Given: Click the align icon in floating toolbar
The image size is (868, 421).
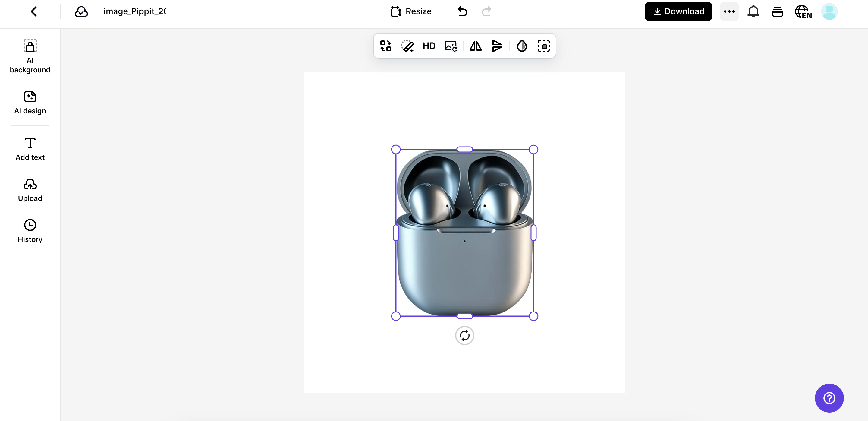Looking at the screenshot, I should click(x=497, y=46).
